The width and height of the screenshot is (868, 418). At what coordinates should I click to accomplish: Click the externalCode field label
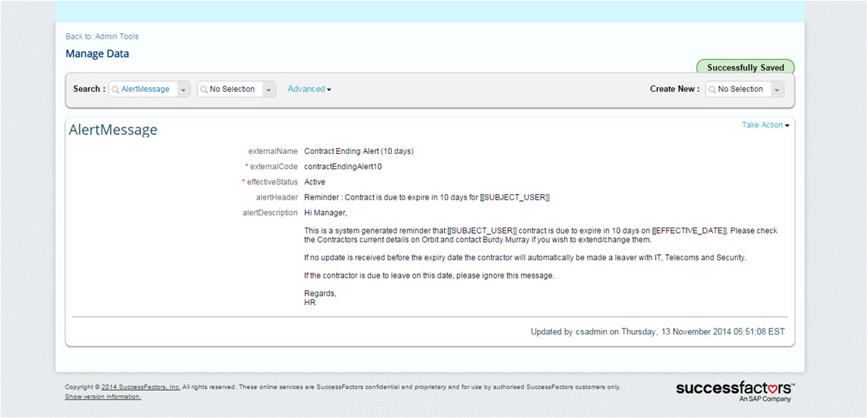pyautogui.click(x=274, y=166)
